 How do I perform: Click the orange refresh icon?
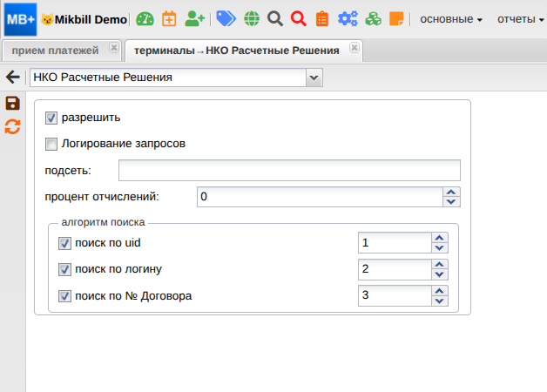pos(12,126)
